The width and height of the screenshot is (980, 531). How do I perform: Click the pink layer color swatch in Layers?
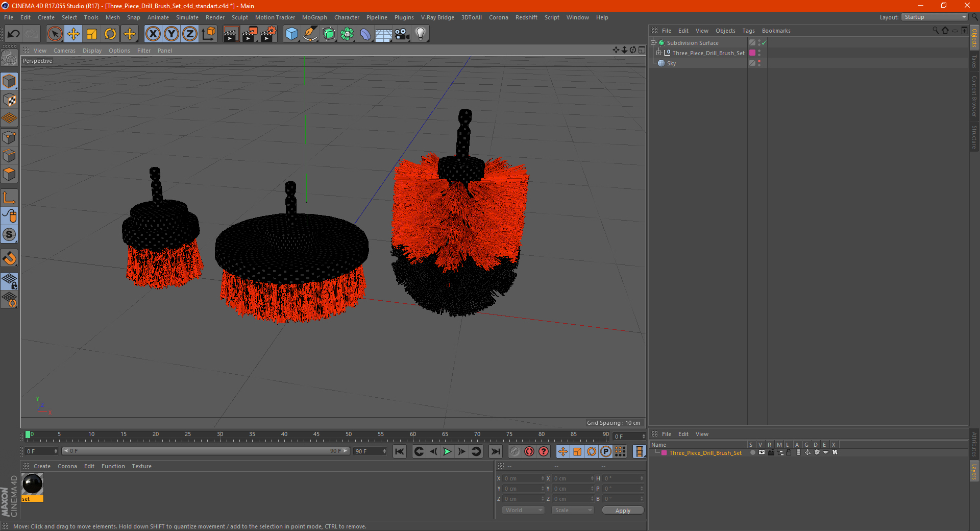point(664,453)
